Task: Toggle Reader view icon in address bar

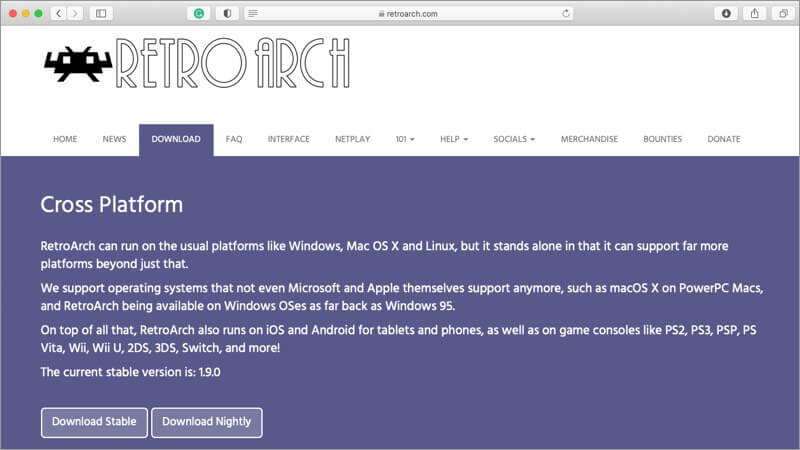Action: [253, 13]
